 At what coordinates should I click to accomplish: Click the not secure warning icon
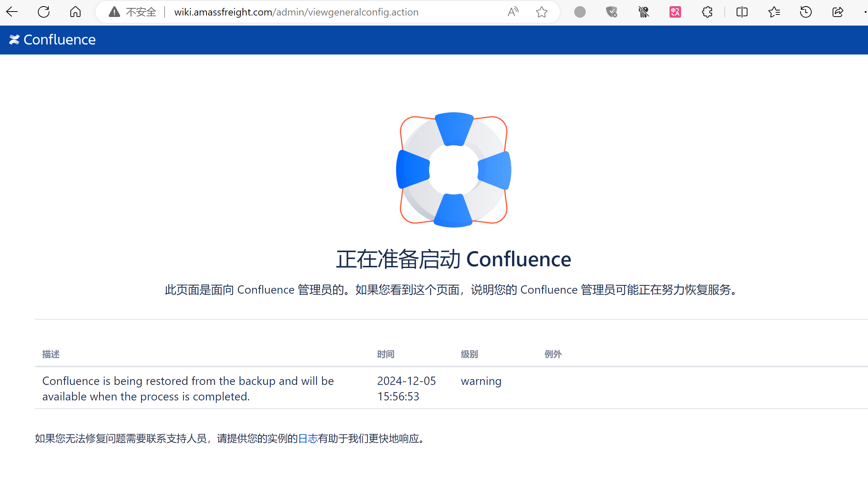[114, 12]
